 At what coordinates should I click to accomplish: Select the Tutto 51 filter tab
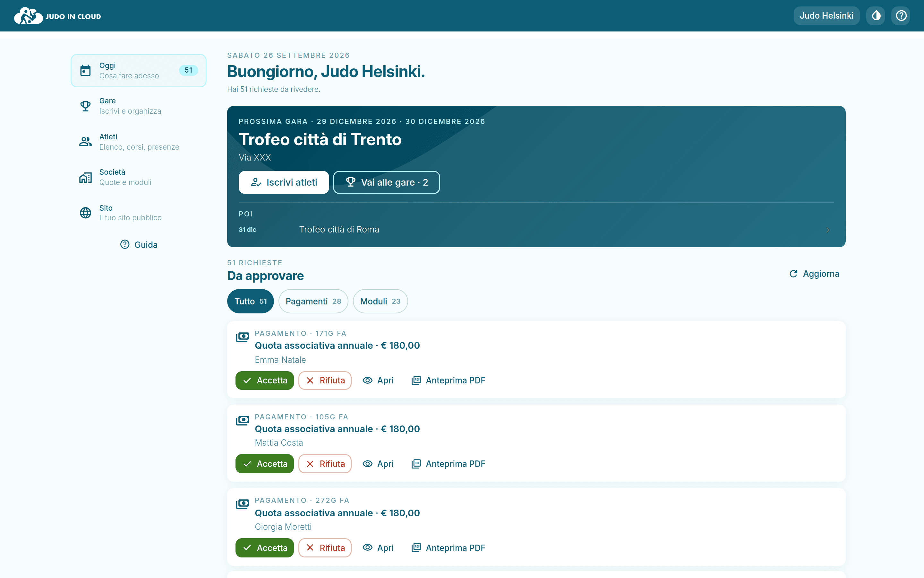(251, 301)
